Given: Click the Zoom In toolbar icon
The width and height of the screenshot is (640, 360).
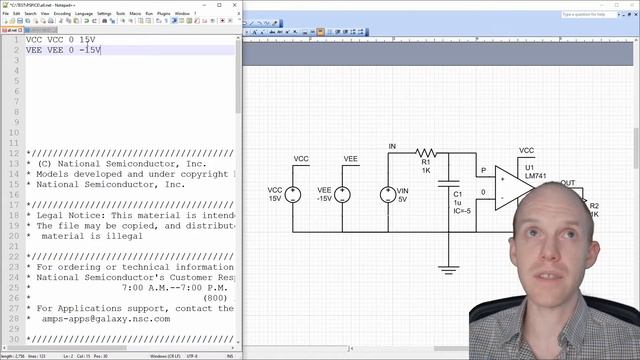Looking at the screenshot, I should pyautogui.click(x=123, y=21).
